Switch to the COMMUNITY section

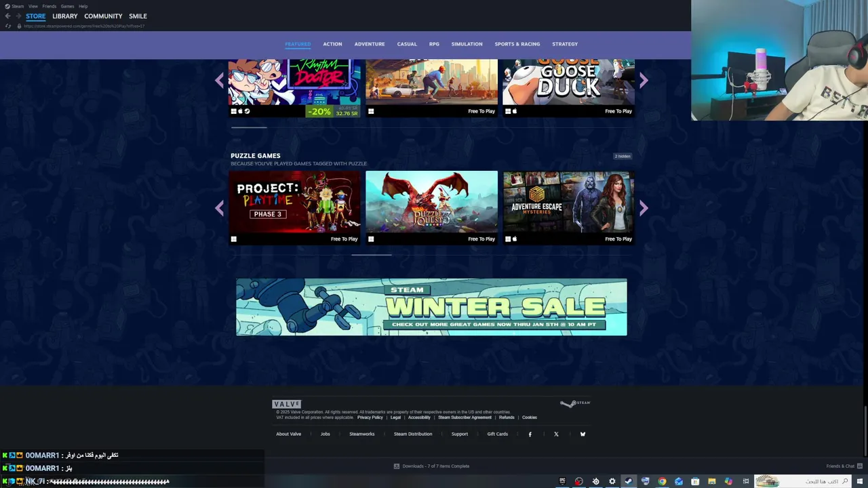point(103,16)
